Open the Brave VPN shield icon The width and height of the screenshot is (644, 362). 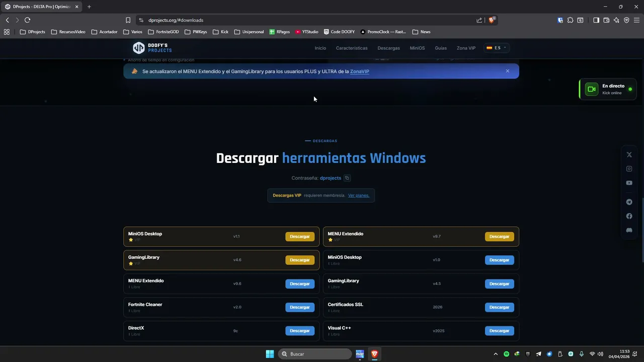(626, 20)
